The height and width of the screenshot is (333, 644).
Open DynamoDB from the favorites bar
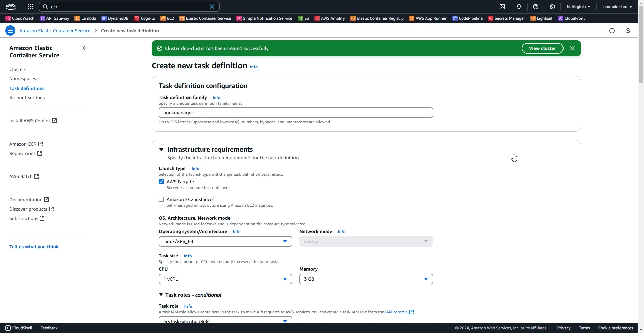(115, 18)
